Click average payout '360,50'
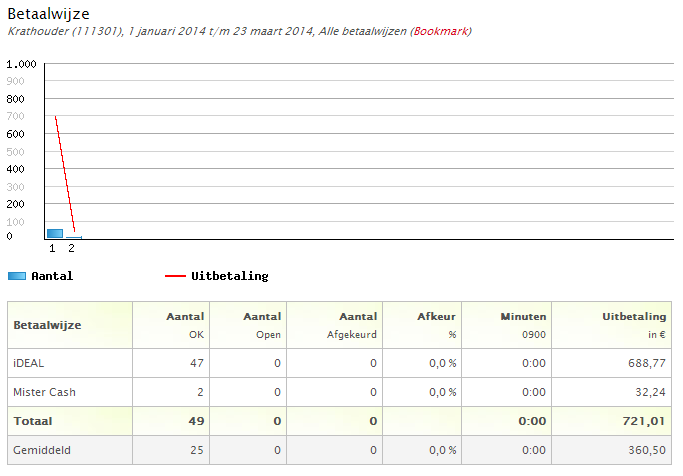Viewport: 683px width, 476px height. (x=647, y=450)
